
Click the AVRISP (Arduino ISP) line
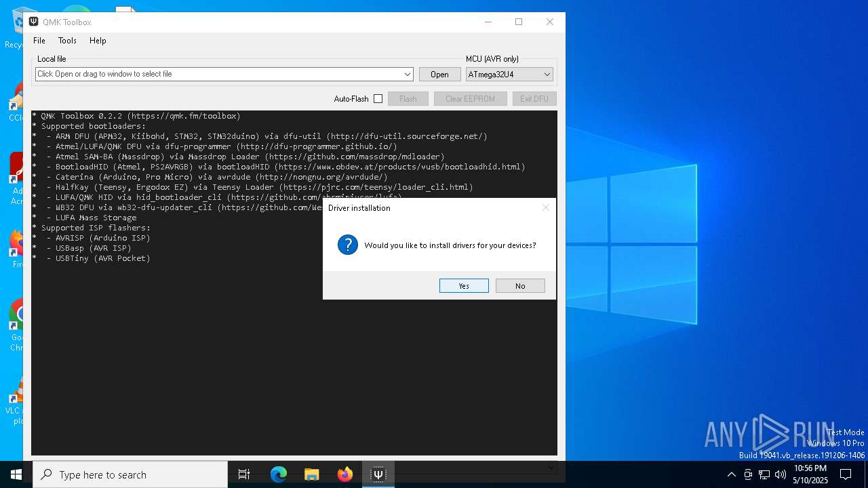click(92, 238)
